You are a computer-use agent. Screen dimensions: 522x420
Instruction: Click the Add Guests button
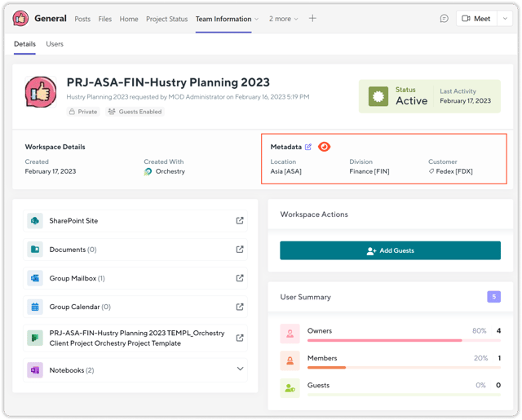point(390,250)
